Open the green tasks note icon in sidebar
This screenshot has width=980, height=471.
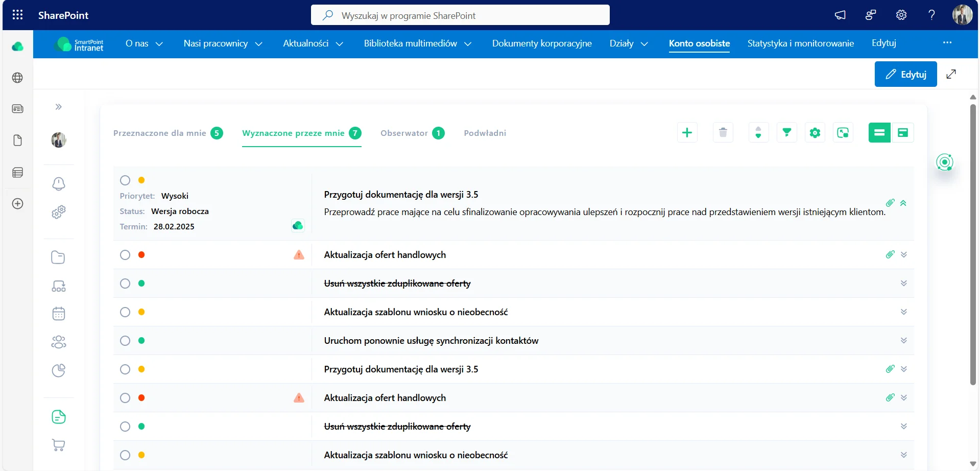click(59, 417)
